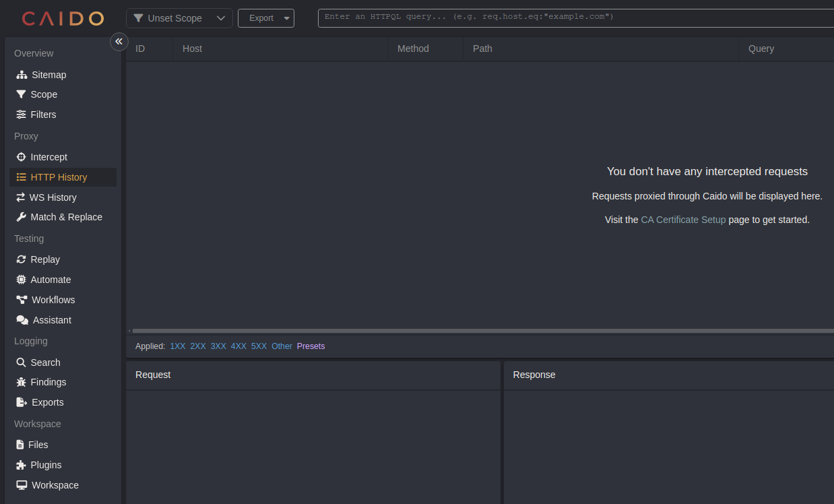834x504 pixels.
Task: Open the Presets filter menu
Action: 311,346
